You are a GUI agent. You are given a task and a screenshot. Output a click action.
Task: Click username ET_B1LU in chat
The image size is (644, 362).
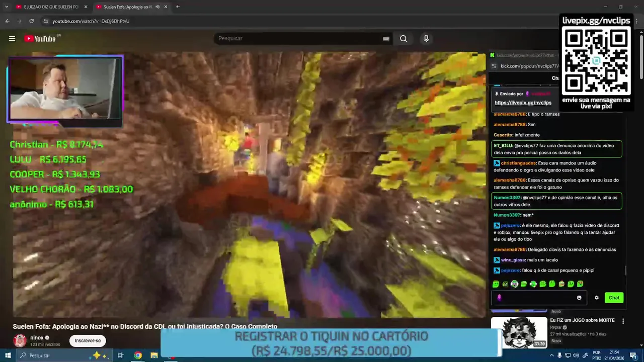click(x=503, y=146)
